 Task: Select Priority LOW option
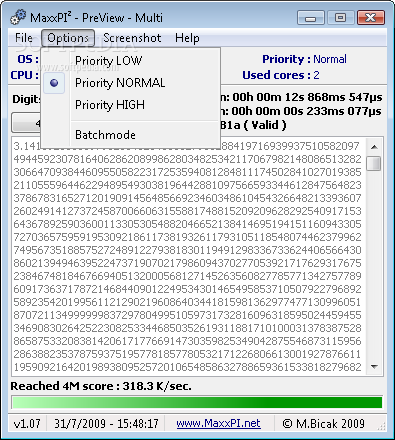(x=131, y=61)
